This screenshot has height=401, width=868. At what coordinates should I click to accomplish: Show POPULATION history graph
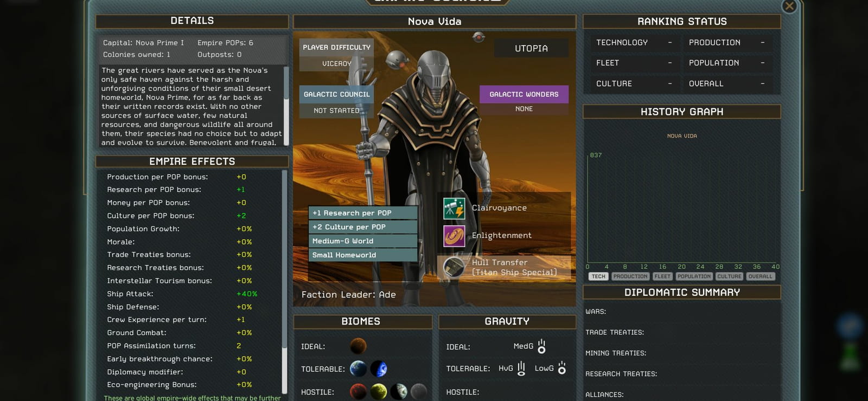[694, 276]
